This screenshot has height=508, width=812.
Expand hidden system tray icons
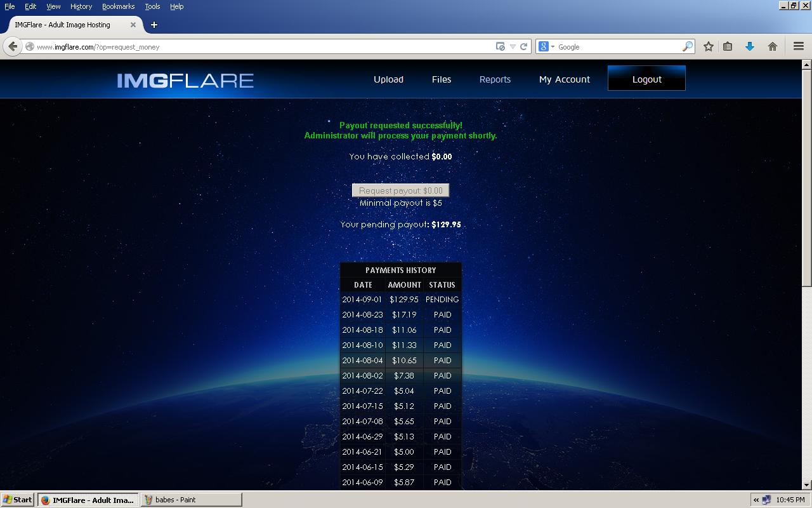[x=756, y=500]
